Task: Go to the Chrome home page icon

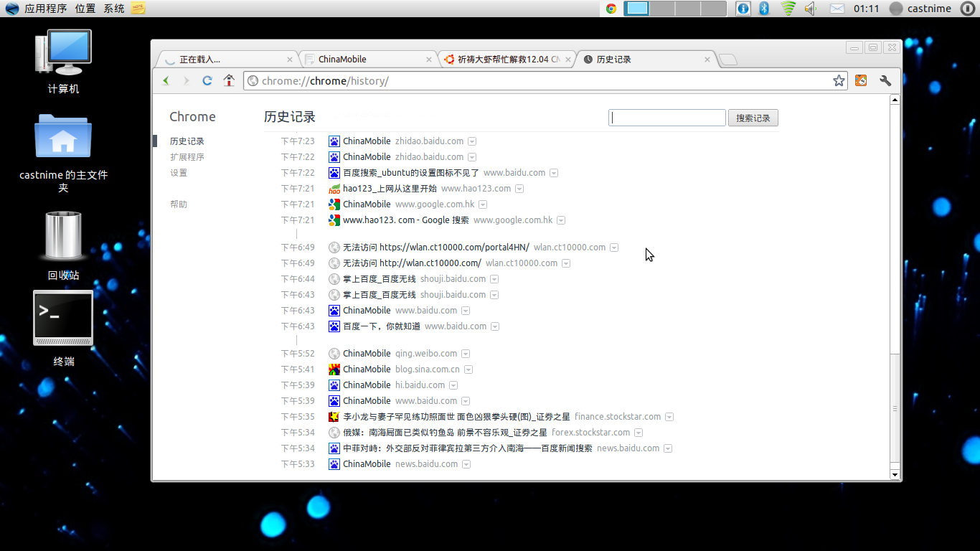Action: click(229, 80)
